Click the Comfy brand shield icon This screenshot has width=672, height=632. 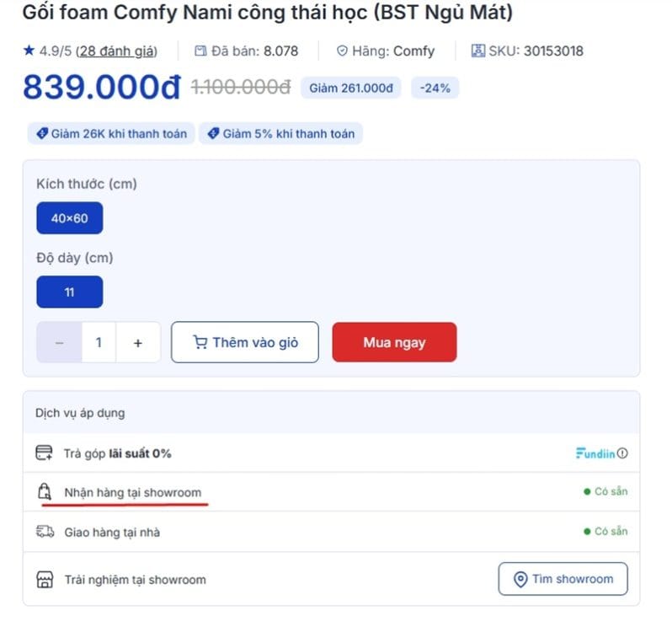(x=341, y=51)
